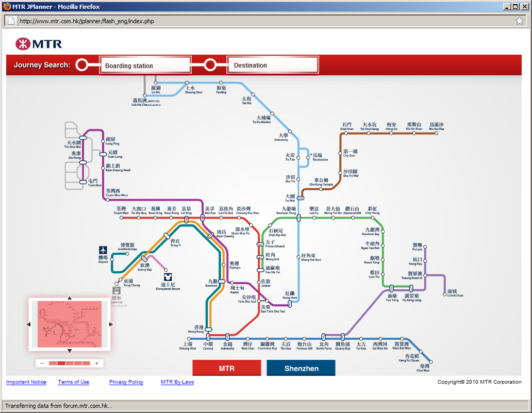The height and width of the screenshot is (413, 532).
Task: Select the Yau Tong interchange marker
Action: [x=391, y=289]
